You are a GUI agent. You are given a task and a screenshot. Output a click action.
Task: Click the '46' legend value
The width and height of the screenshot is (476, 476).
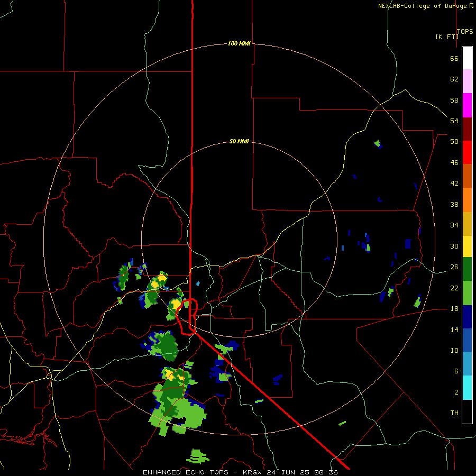pos(454,162)
